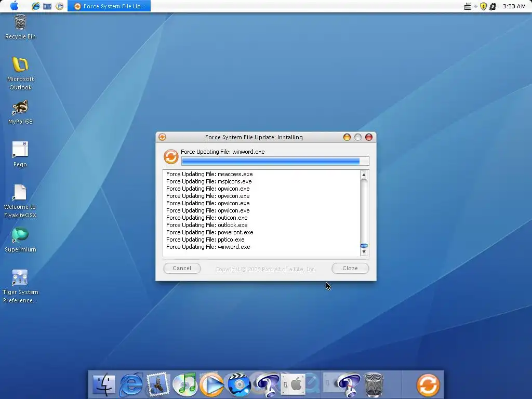The width and height of the screenshot is (532, 399).
Task: Open iTunes music icon in dock
Action: click(x=185, y=384)
